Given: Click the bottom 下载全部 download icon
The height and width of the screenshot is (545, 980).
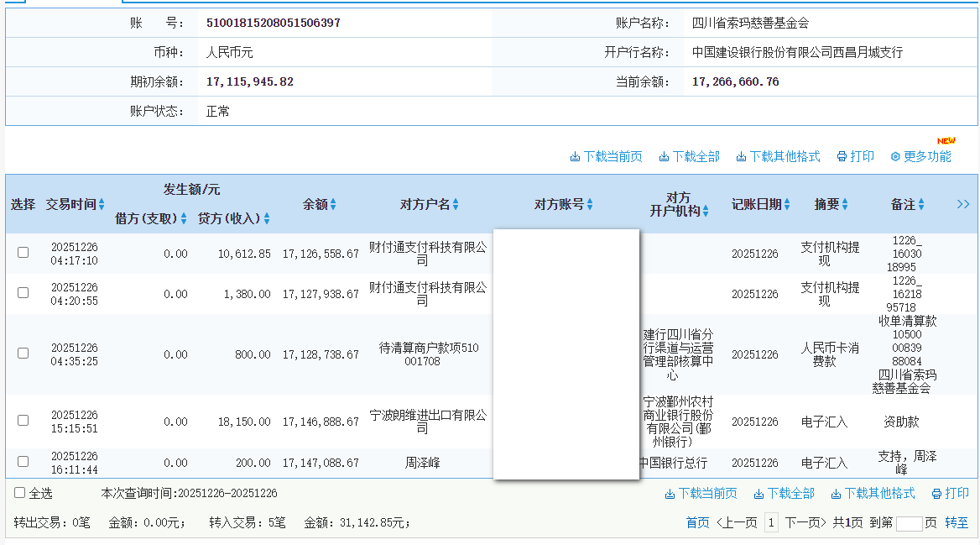Looking at the screenshot, I should click(x=758, y=495).
